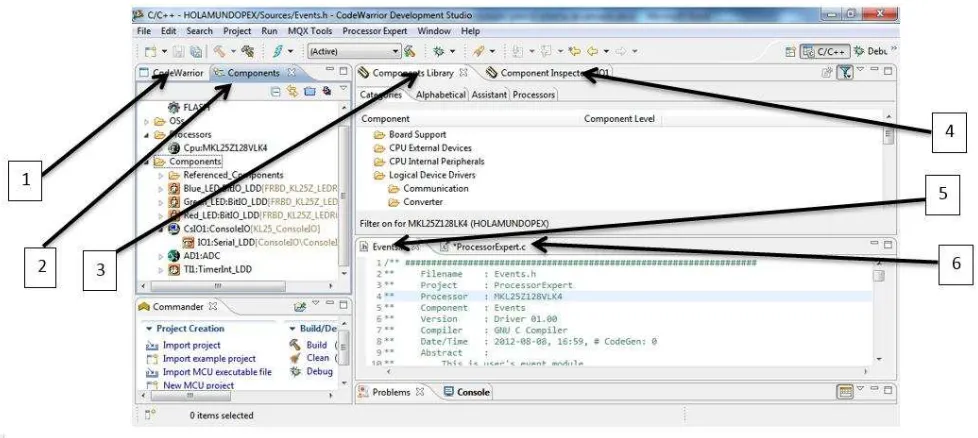Viewport: 978px width, 438px height.
Task: Click the Build link in Commander
Action: click(316, 345)
